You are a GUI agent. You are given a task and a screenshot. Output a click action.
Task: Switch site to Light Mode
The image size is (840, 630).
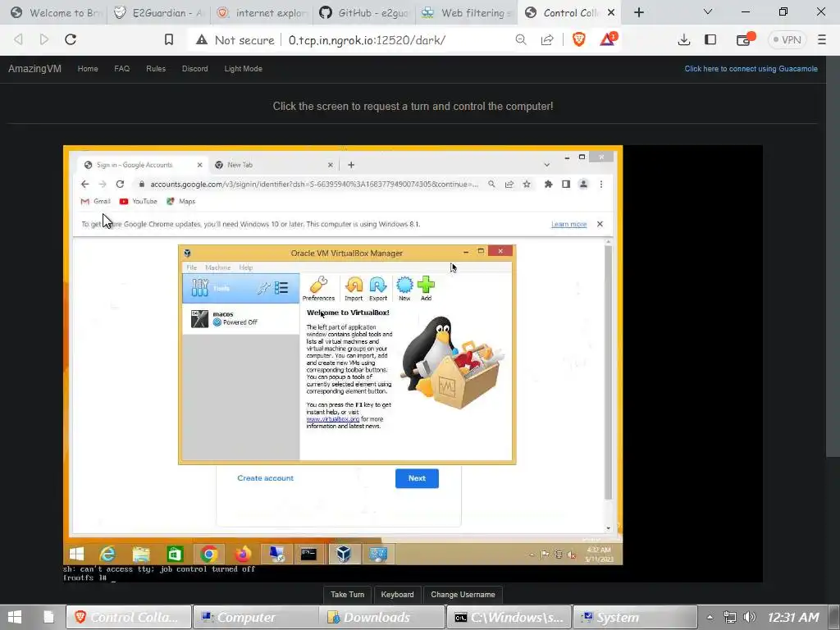tap(243, 69)
